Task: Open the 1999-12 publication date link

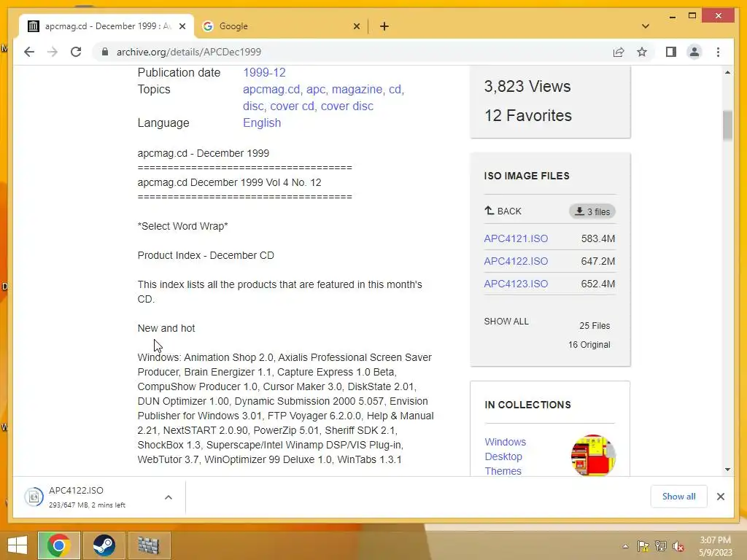Action: (264, 72)
